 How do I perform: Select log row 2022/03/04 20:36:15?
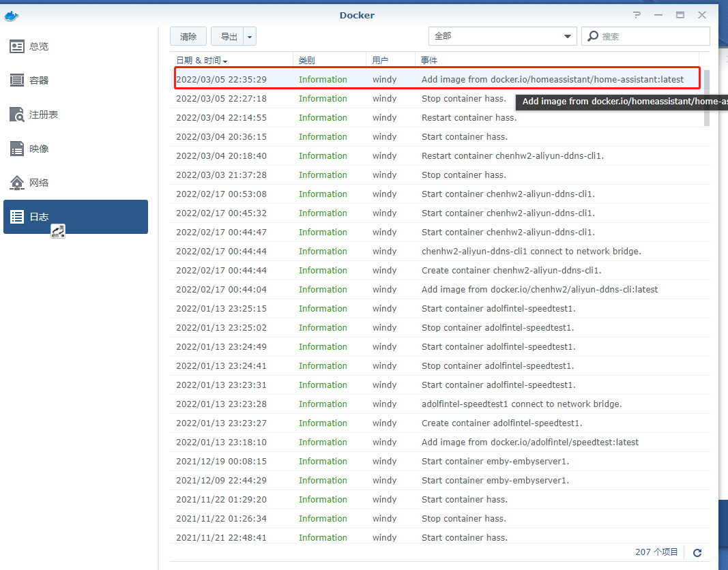[x=439, y=137]
